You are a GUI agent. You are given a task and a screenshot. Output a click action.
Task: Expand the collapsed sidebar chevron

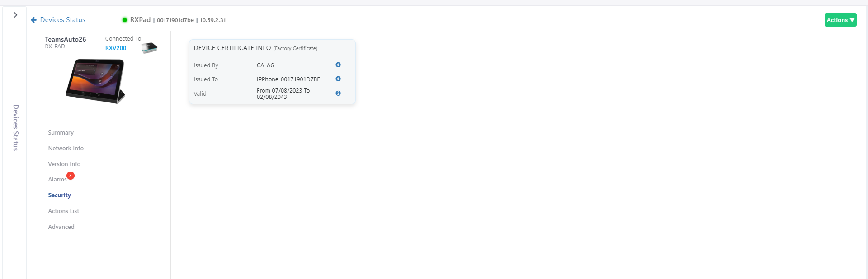[15, 15]
